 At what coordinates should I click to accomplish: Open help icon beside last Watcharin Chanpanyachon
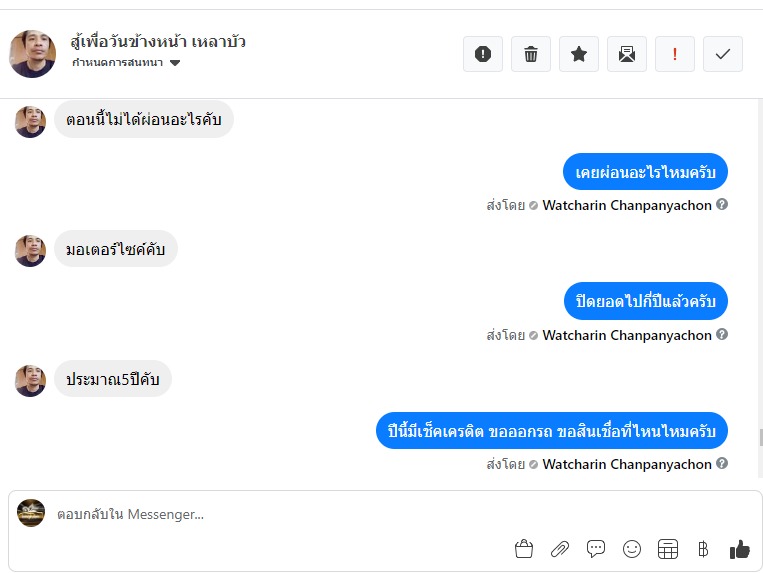point(722,463)
